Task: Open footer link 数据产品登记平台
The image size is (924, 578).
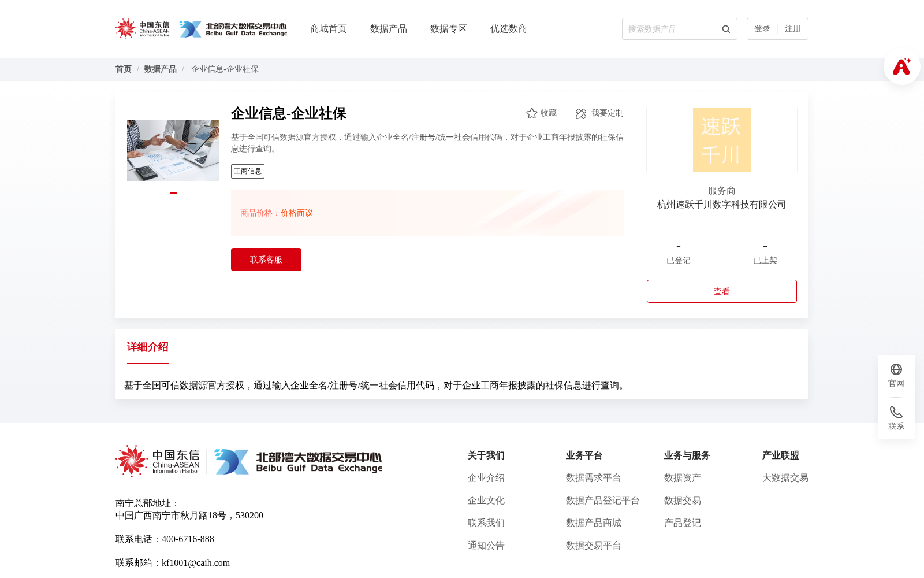Action: (x=603, y=501)
